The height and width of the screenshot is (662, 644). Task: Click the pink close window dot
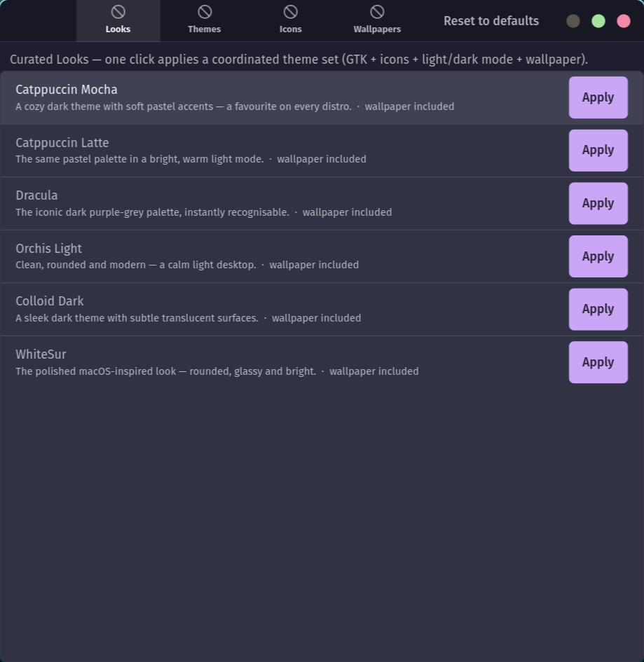624,21
